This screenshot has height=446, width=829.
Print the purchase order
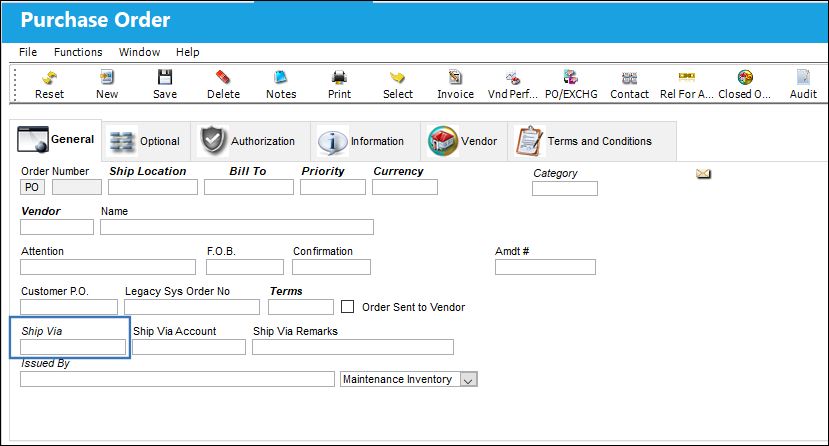point(339,85)
